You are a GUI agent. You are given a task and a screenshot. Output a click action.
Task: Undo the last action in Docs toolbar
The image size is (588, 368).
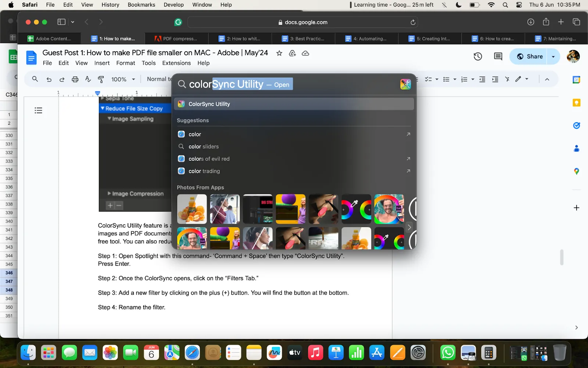[49, 79]
